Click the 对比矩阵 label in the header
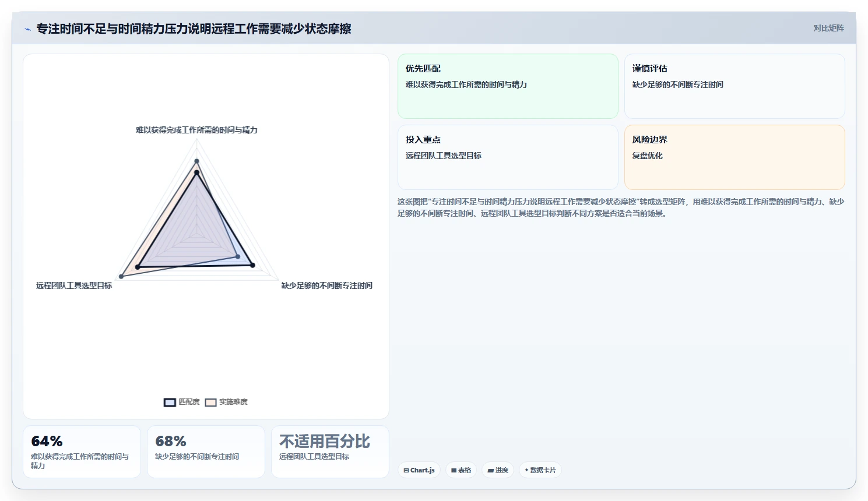The height and width of the screenshot is (501, 868). point(828,28)
